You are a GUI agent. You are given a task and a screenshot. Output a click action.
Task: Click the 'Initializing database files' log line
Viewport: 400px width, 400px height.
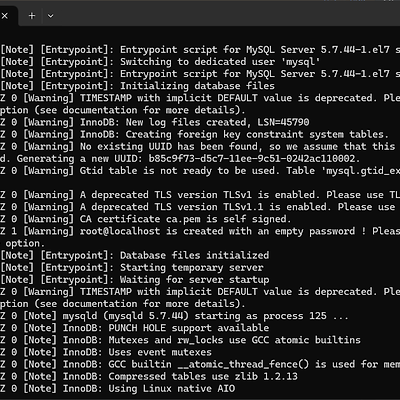137,86
